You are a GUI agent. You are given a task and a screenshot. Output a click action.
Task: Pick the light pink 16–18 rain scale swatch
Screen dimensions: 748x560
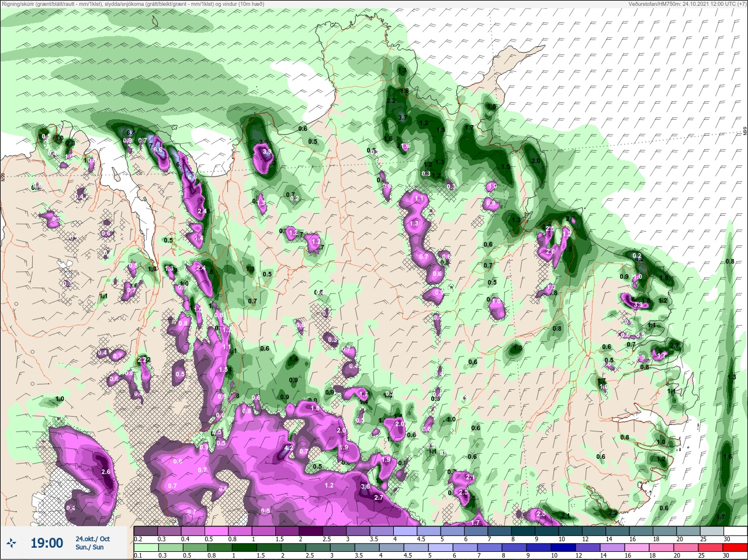tap(638, 548)
